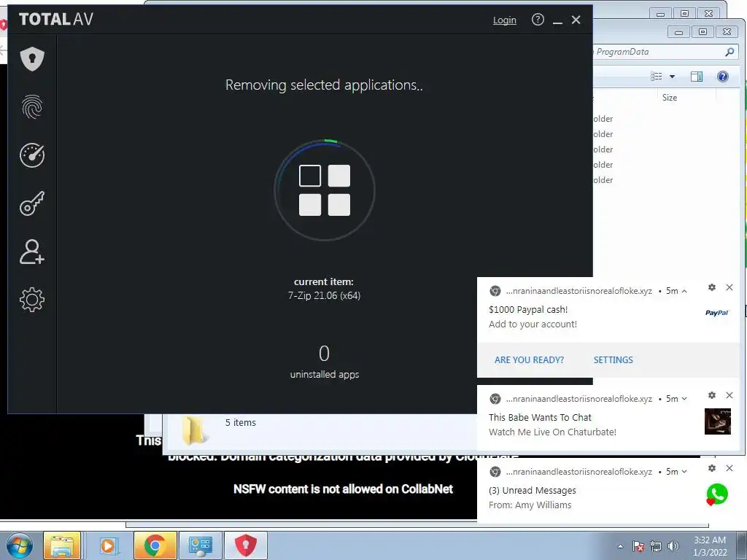Expand the 'This Babe Wants To Chat' notification

coord(684,399)
